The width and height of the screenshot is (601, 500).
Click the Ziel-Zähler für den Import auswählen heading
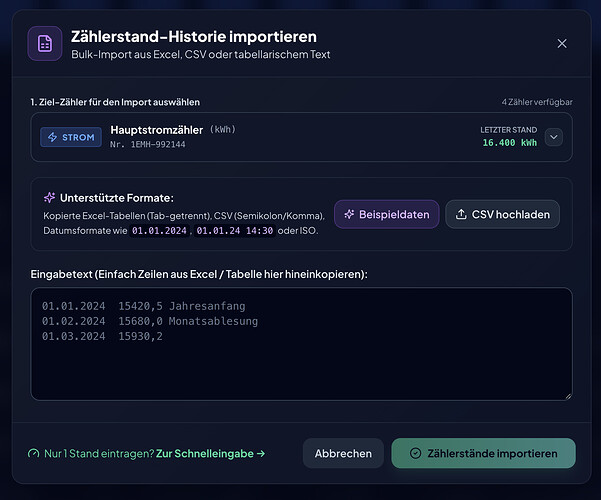(115, 102)
